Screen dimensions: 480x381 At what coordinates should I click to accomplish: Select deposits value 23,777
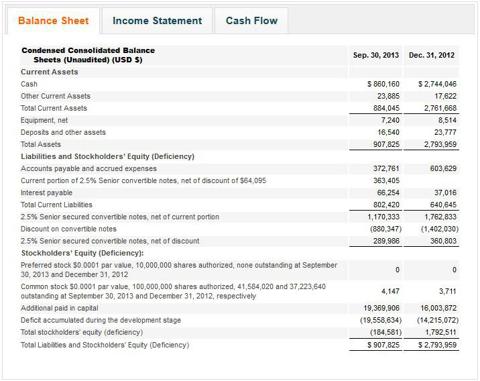pos(445,132)
